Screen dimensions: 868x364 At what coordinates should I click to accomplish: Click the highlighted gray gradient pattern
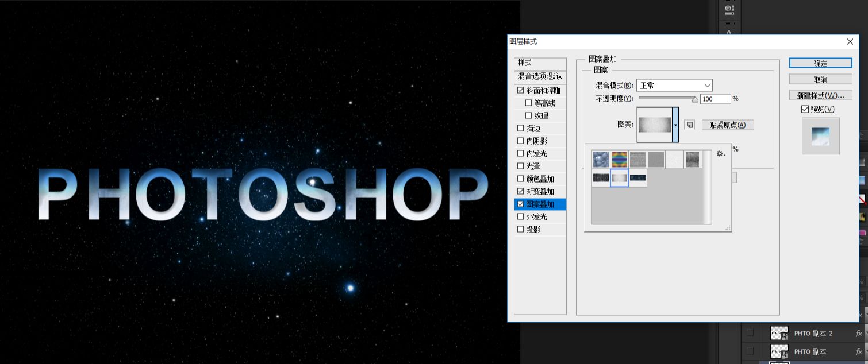point(620,178)
